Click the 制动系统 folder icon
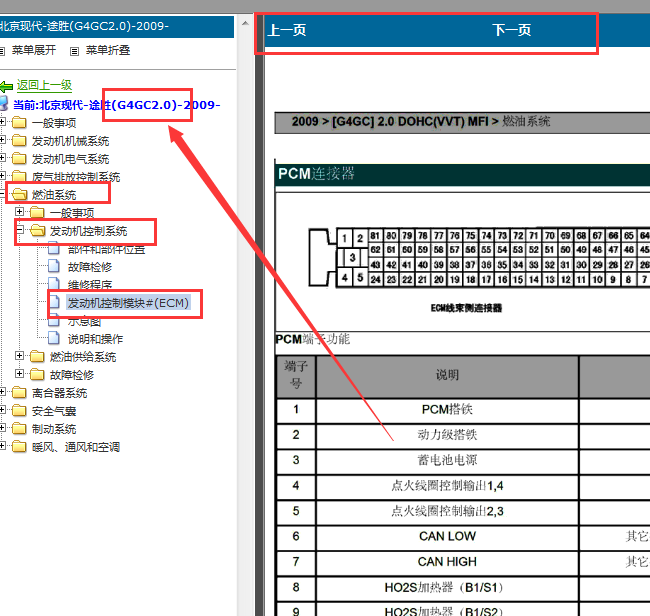Image resolution: width=650 pixels, height=616 pixels. [x=19, y=429]
